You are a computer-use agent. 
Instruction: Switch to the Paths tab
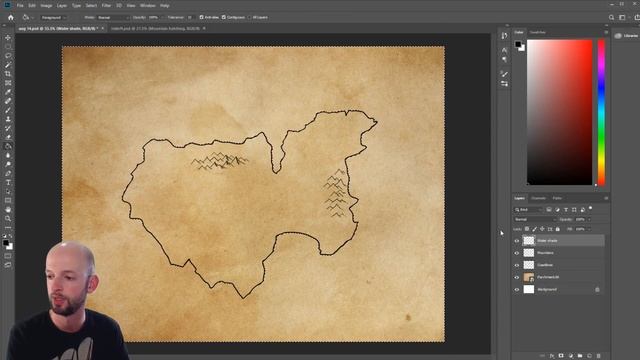(557, 198)
